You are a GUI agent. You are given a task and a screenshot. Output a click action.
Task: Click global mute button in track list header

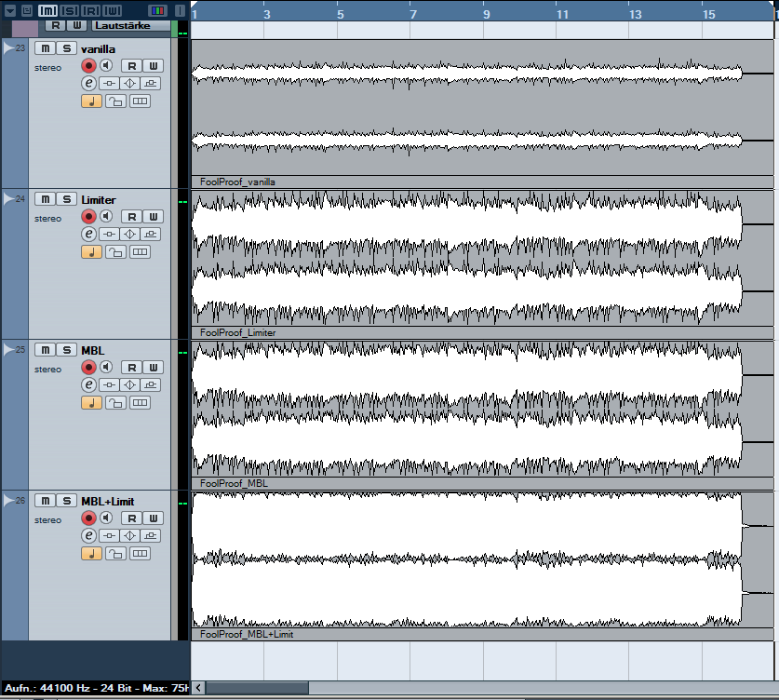[47, 10]
